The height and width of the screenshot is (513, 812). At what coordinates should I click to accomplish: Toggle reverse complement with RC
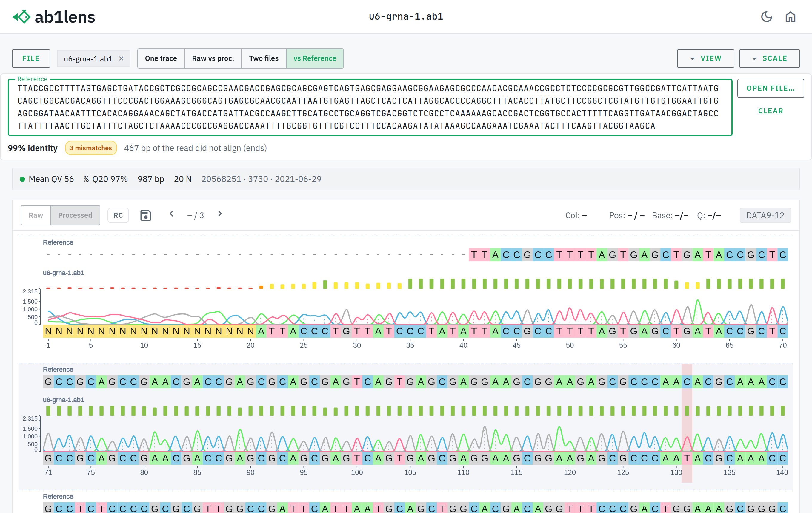(x=118, y=215)
